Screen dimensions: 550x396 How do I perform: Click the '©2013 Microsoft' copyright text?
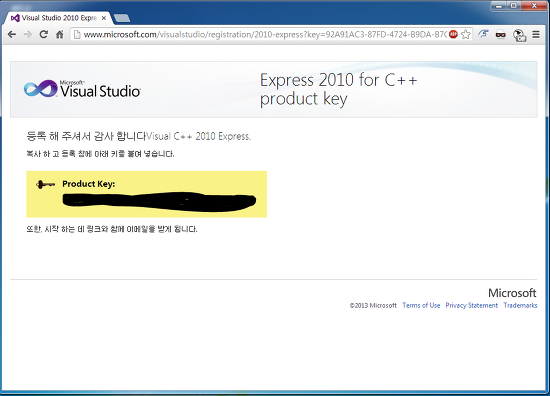pyautogui.click(x=373, y=306)
